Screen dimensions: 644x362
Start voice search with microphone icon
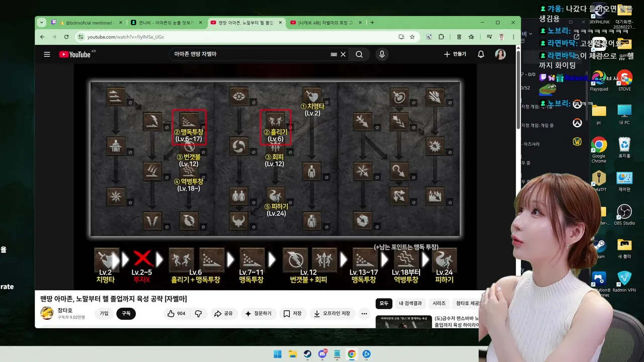tap(382, 54)
